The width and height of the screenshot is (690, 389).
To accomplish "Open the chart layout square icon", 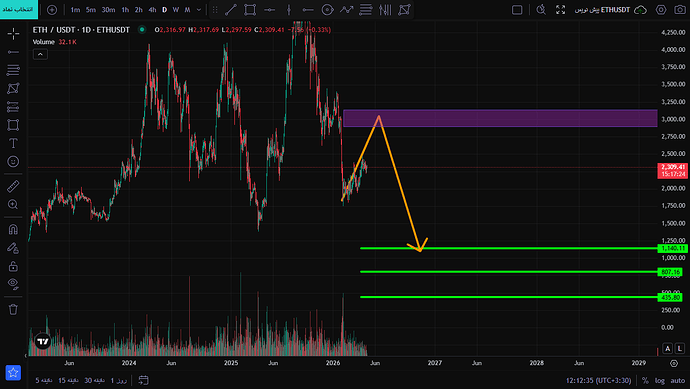I will point(517,10).
